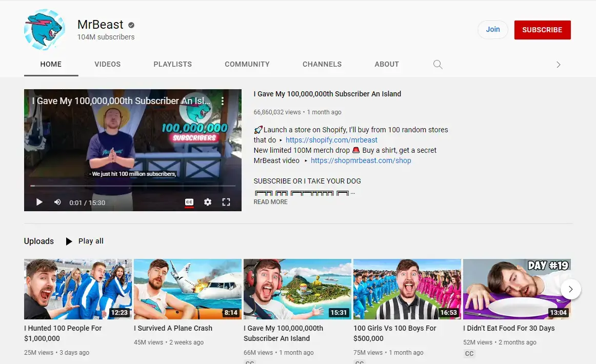This screenshot has width=596, height=364.
Task: Click the video progress bar to seek
Action: (x=132, y=186)
